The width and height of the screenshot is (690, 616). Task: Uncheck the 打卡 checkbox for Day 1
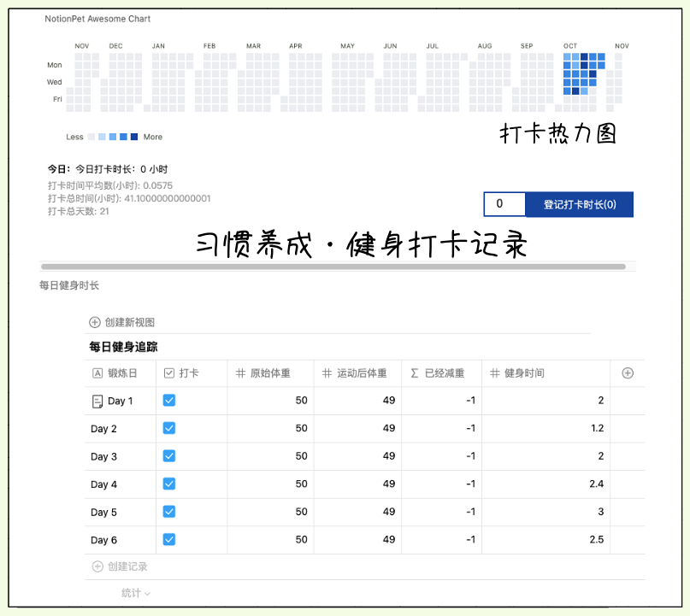pos(168,400)
